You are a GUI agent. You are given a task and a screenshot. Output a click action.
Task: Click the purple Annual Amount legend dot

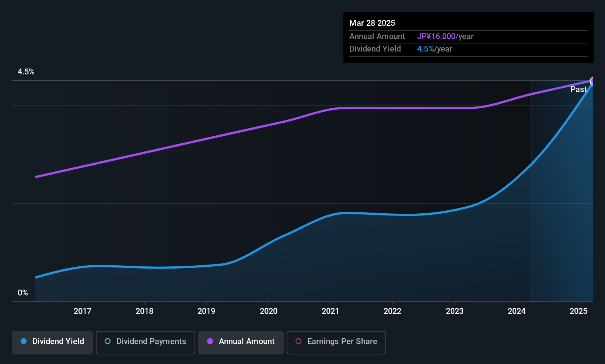(210, 342)
